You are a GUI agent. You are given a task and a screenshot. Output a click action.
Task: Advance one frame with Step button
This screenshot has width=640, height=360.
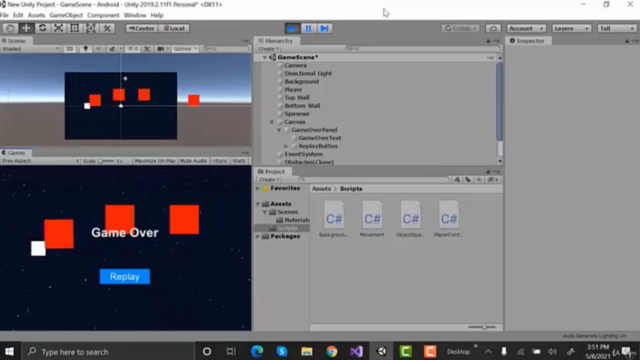click(324, 29)
